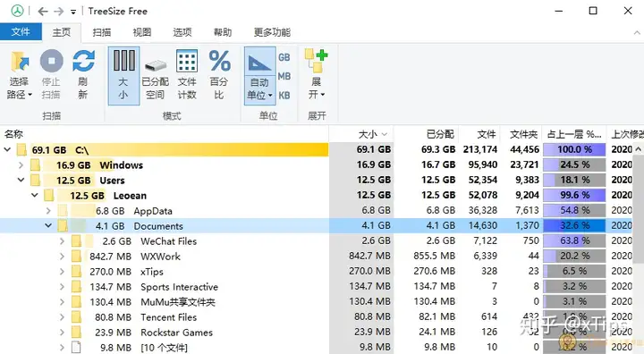
Task: Sort by the 大小 column header
Action: click(361, 134)
